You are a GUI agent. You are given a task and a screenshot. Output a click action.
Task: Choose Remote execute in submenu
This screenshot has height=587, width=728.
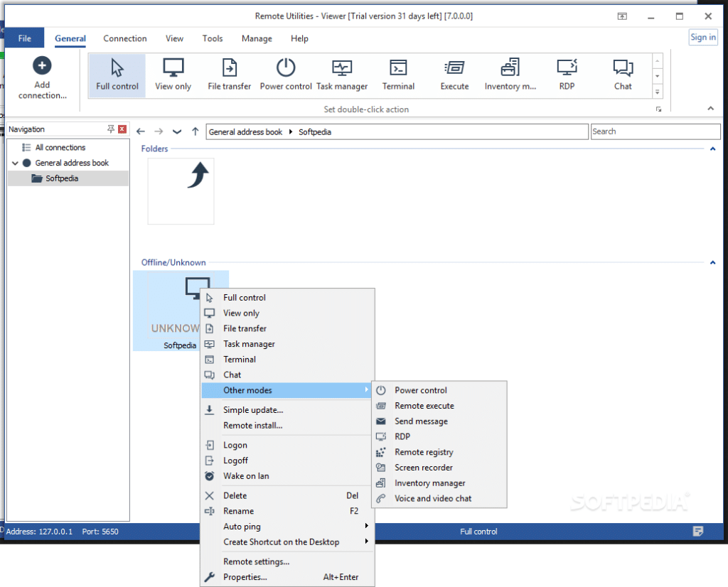[439, 406]
